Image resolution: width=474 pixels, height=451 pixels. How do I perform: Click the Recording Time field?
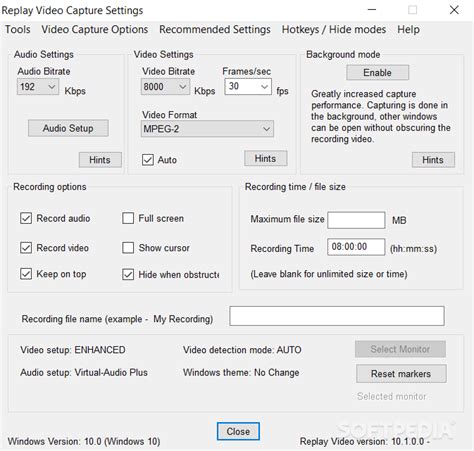356,247
